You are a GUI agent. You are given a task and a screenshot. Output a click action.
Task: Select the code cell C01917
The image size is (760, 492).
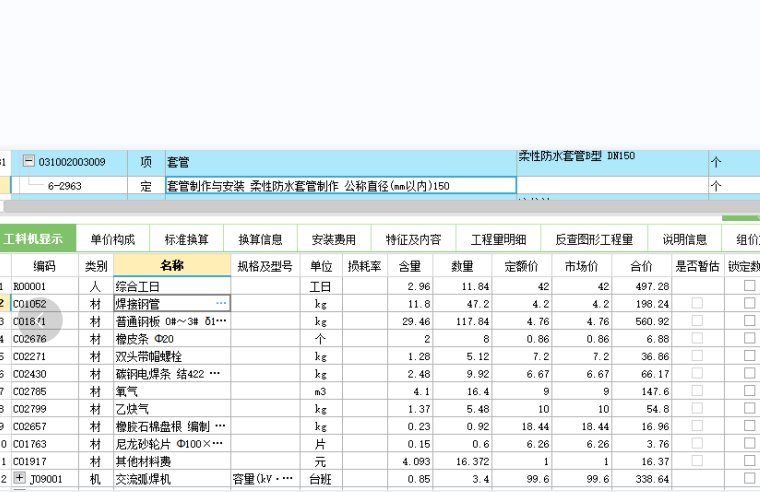(45, 461)
